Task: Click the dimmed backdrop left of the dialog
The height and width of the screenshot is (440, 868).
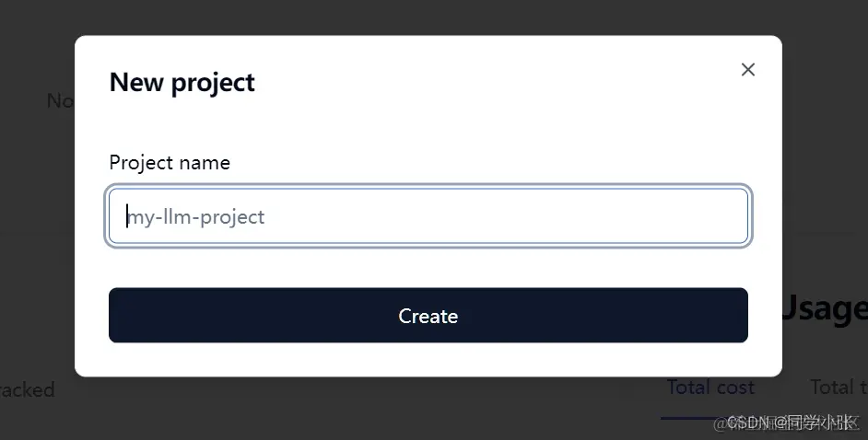Action: pos(37,230)
